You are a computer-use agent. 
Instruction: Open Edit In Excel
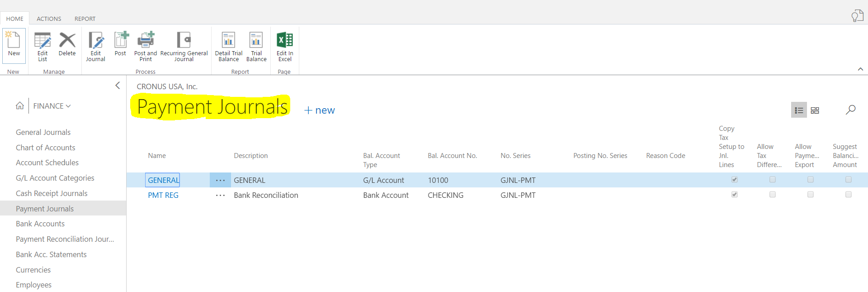tap(285, 47)
